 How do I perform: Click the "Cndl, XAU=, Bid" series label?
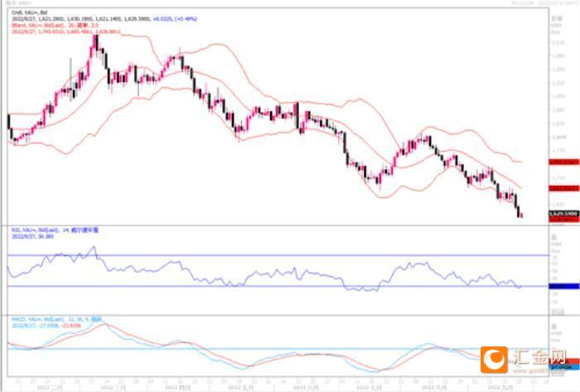click(x=29, y=12)
